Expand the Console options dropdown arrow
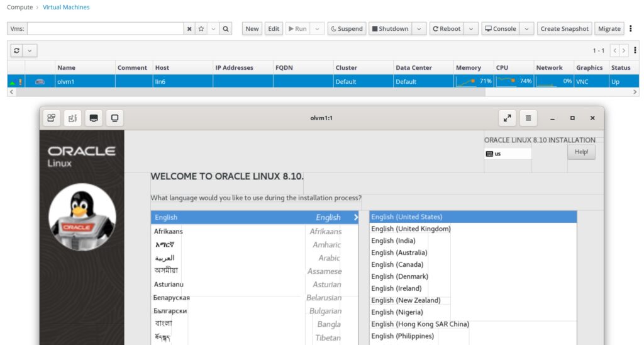 coord(526,29)
